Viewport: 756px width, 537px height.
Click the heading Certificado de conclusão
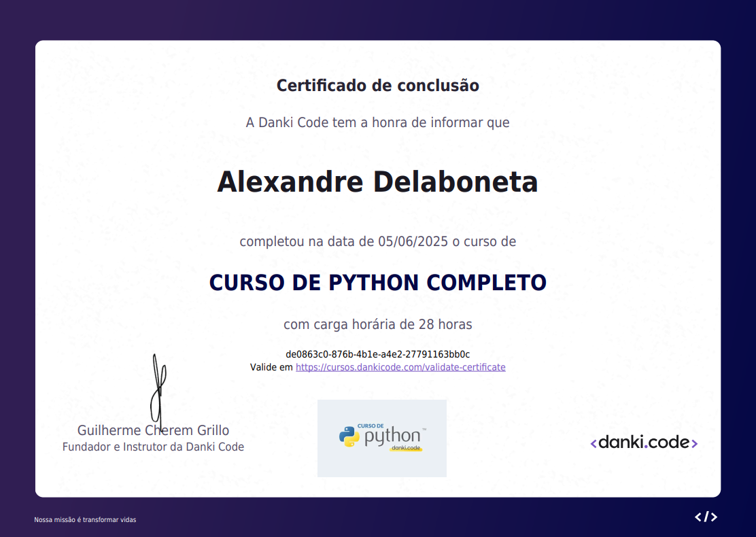(377, 86)
